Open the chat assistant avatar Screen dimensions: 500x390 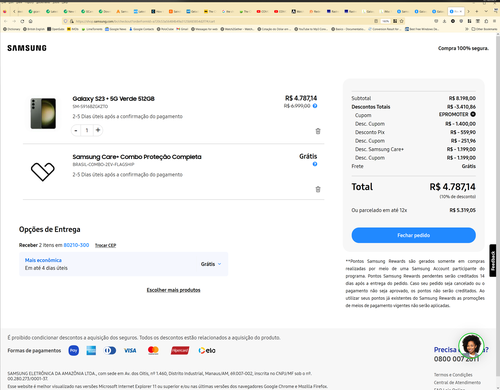(x=471, y=346)
